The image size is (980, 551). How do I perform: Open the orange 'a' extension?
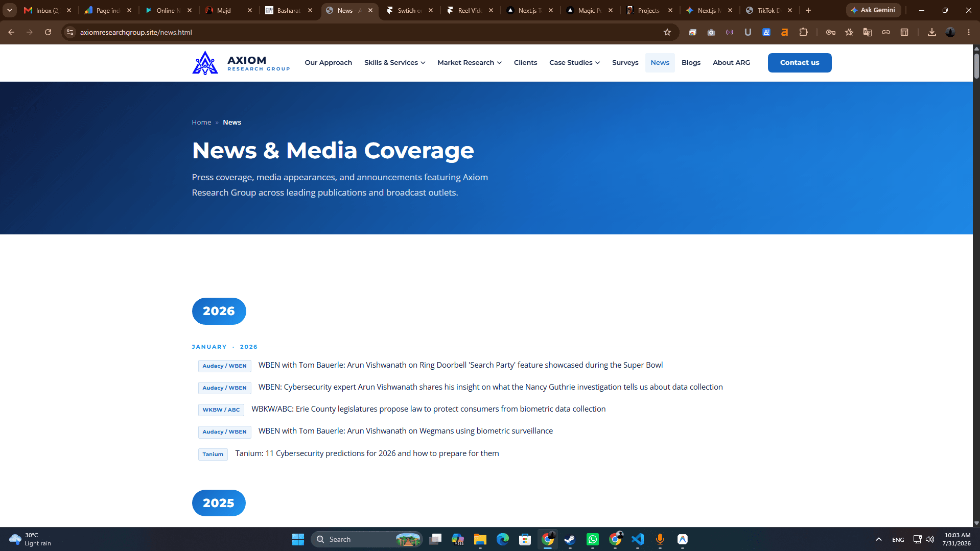(785, 32)
